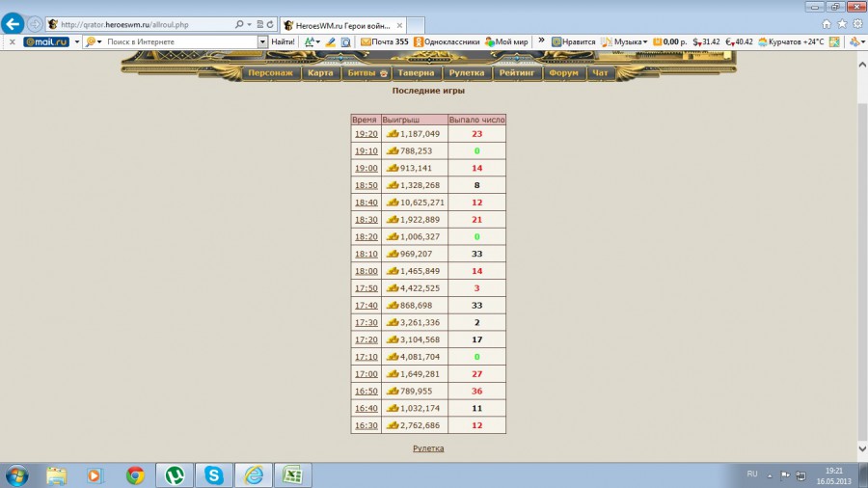Image resolution: width=868 pixels, height=488 pixels.
Task: Open the Таверна menu item
Action: pyautogui.click(x=418, y=72)
